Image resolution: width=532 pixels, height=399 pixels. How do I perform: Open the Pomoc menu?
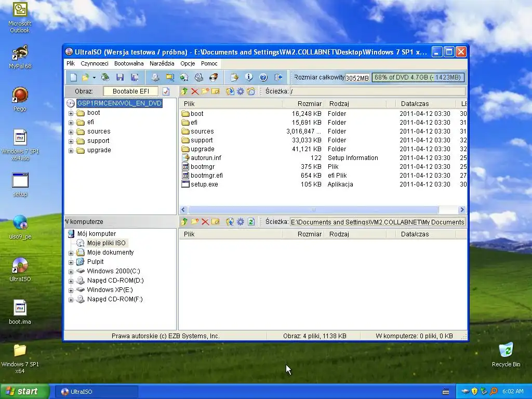point(209,63)
